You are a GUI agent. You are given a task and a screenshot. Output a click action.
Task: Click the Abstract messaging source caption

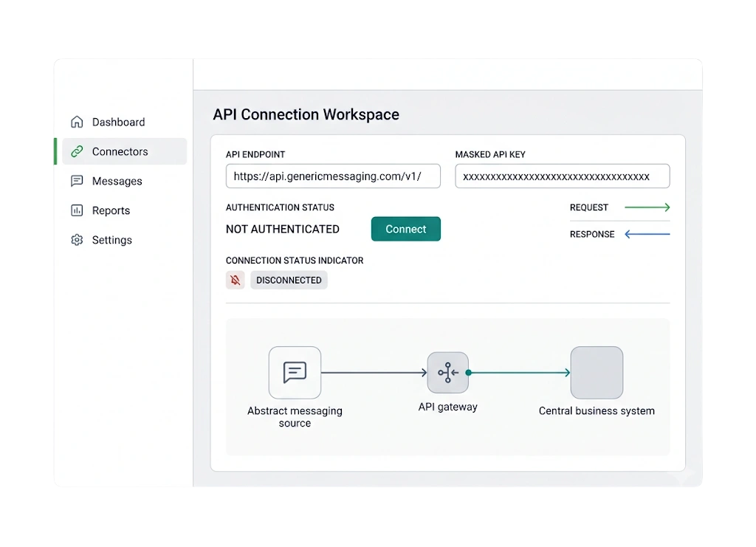pos(295,417)
